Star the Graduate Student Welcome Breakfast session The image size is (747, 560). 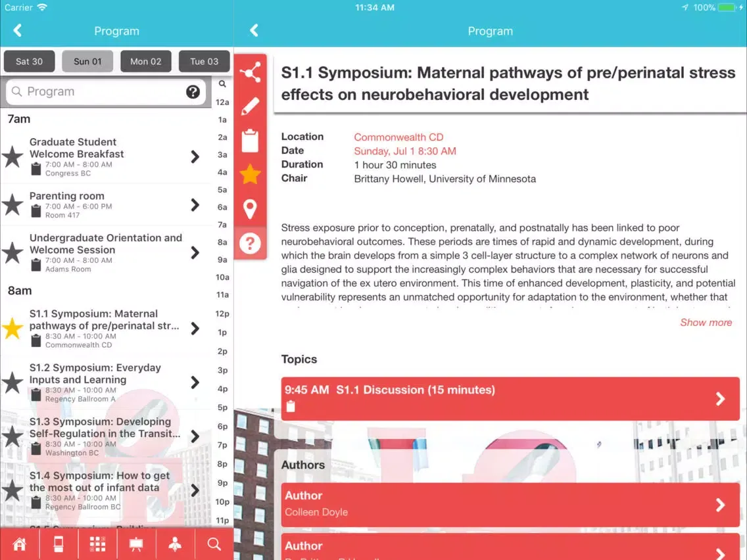point(12,157)
